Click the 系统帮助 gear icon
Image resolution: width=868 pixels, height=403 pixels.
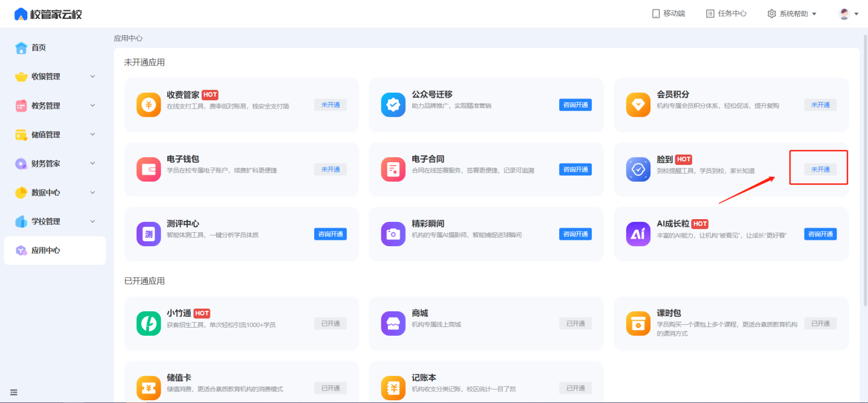click(x=771, y=14)
